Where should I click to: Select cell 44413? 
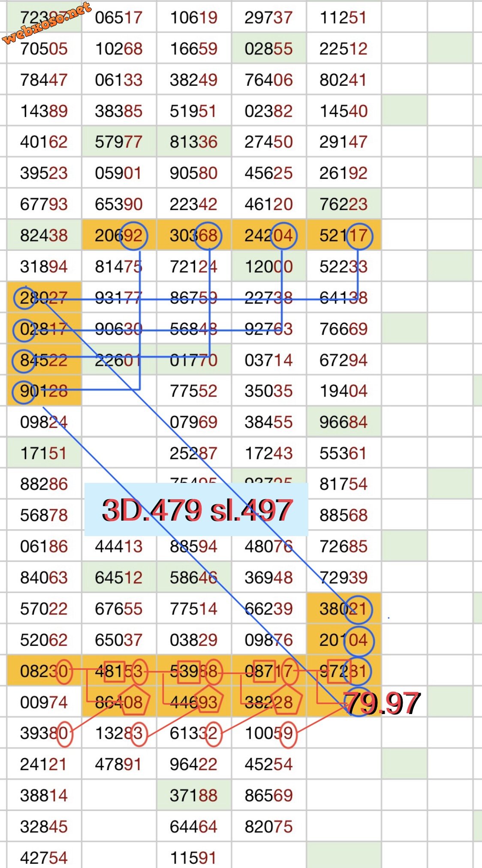[x=119, y=546]
